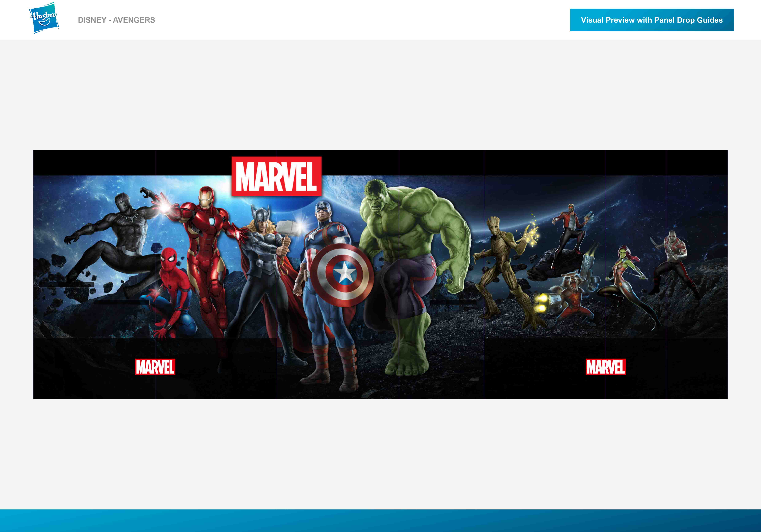Click the small MARVEL logo on left

(x=155, y=367)
